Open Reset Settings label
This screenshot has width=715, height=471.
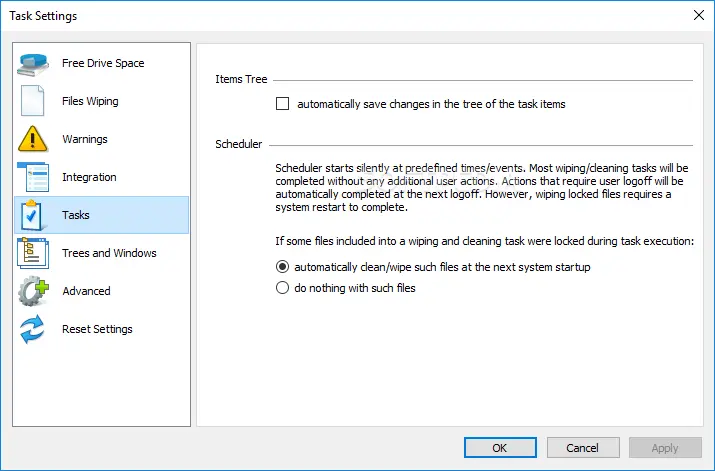click(x=97, y=329)
